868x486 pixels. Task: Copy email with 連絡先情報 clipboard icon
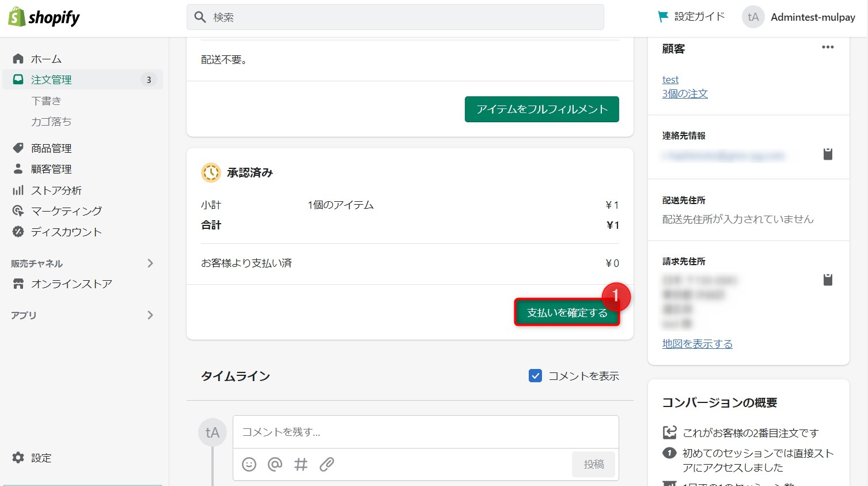point(828,154)
